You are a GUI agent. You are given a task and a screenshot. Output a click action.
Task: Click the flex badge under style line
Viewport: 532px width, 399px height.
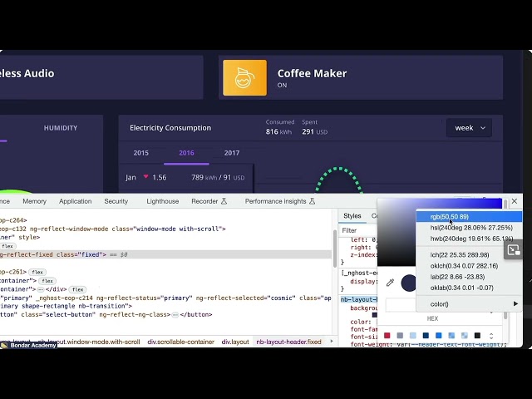(7, 246)
